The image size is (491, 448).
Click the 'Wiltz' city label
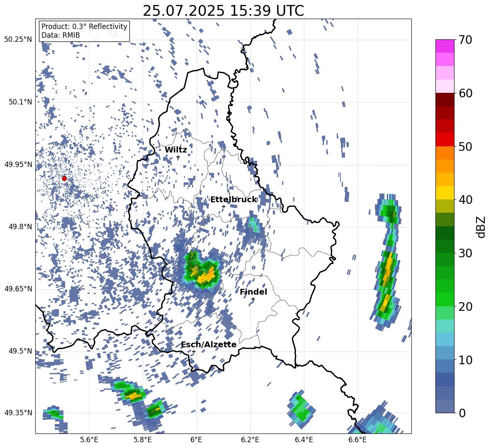[x=176, y=150]
